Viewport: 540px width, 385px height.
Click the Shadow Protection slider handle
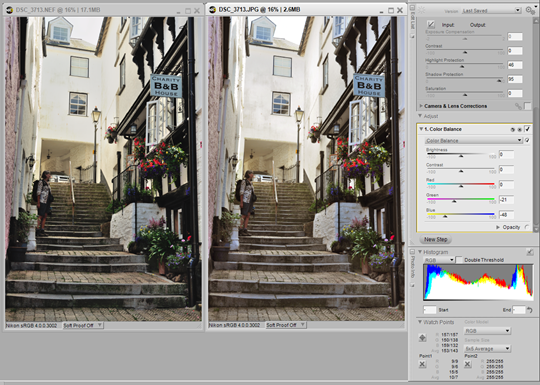[x=499, y=81]
